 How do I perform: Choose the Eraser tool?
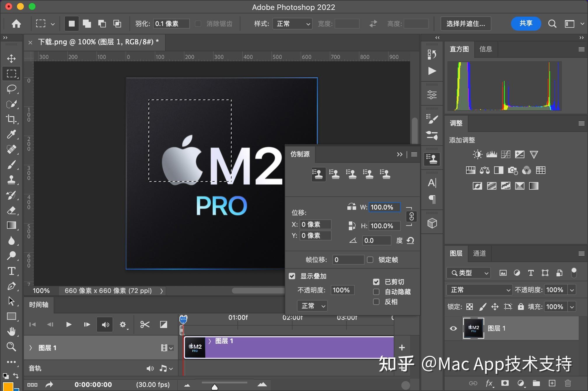pos(11,210)
